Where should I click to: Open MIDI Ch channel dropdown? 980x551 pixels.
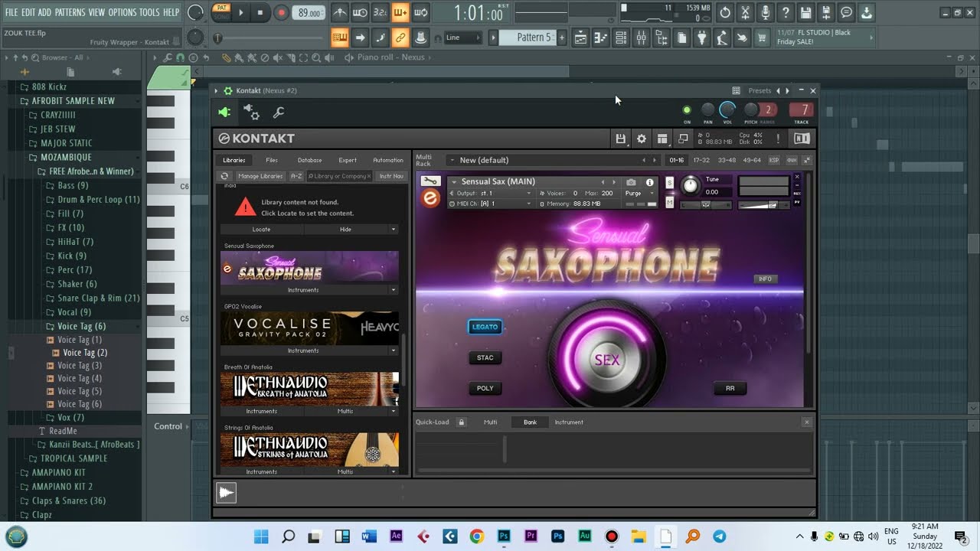pyautogui.click(x=490, y=204)
